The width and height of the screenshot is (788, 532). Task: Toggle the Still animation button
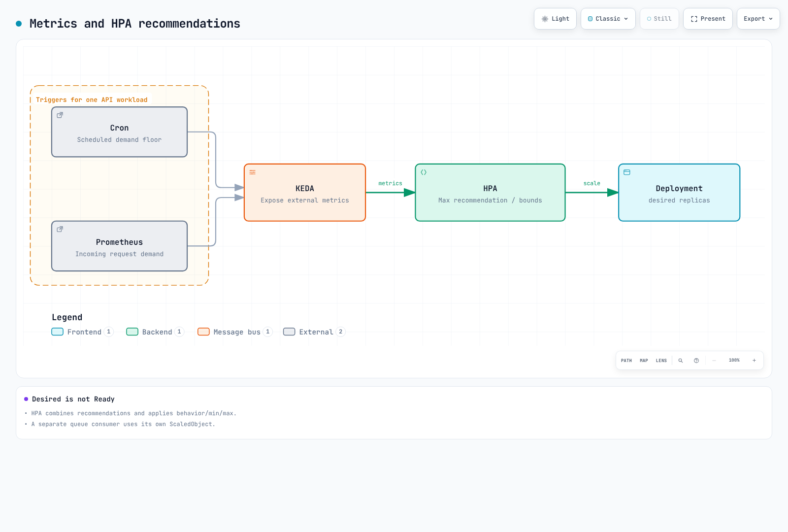click(x=659, y=19)
